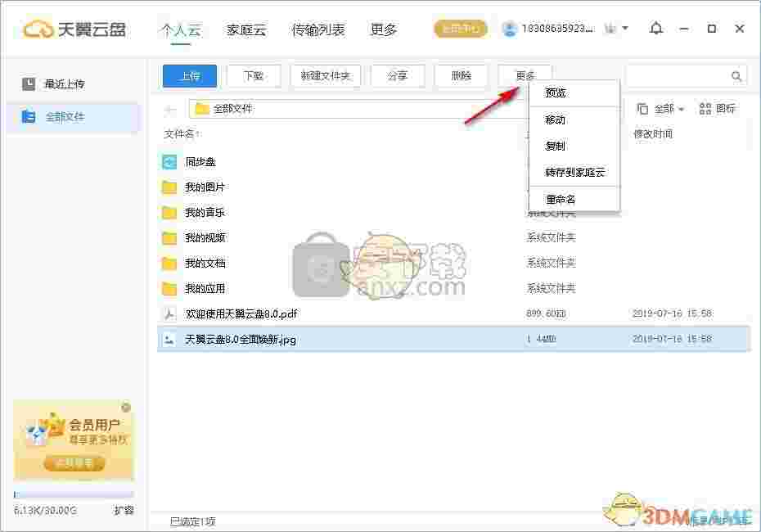This screenshot has height=532, width=761.
Task: Click inside the search input box
Action: [679, 75]
